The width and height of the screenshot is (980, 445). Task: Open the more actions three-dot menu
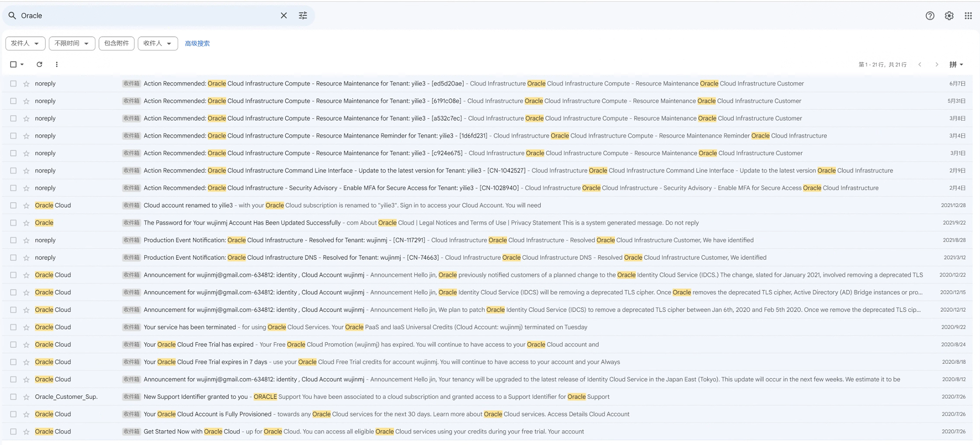click(56, 64)
